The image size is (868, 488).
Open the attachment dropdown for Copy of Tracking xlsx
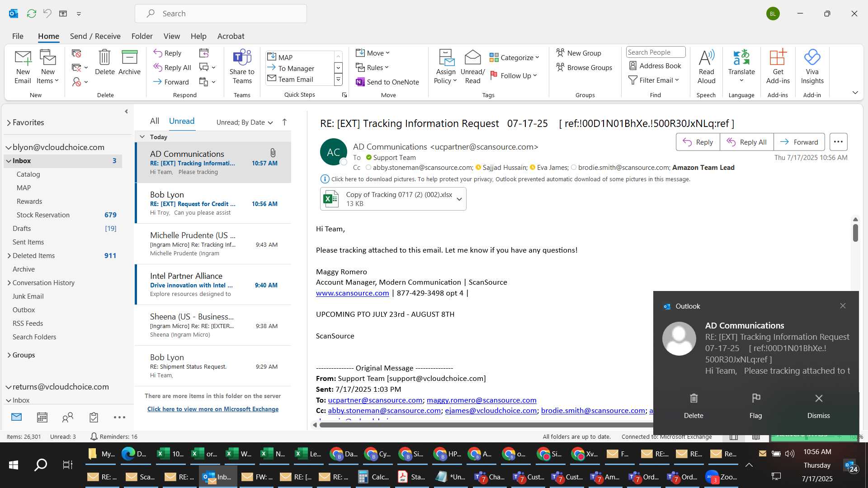point(459,199)
